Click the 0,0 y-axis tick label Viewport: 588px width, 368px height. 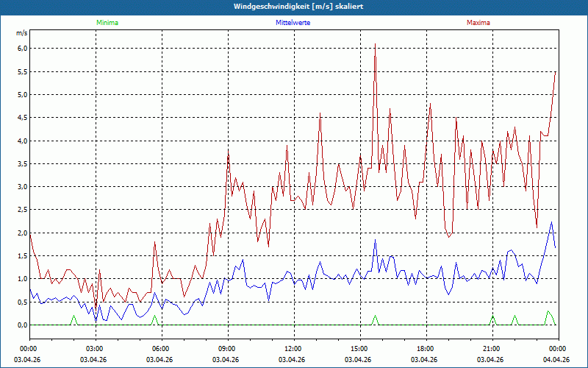click(x=21, y=325)
